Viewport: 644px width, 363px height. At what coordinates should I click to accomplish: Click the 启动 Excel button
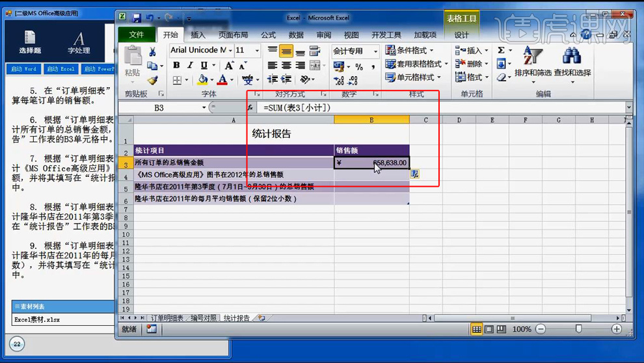click(60, 69)
